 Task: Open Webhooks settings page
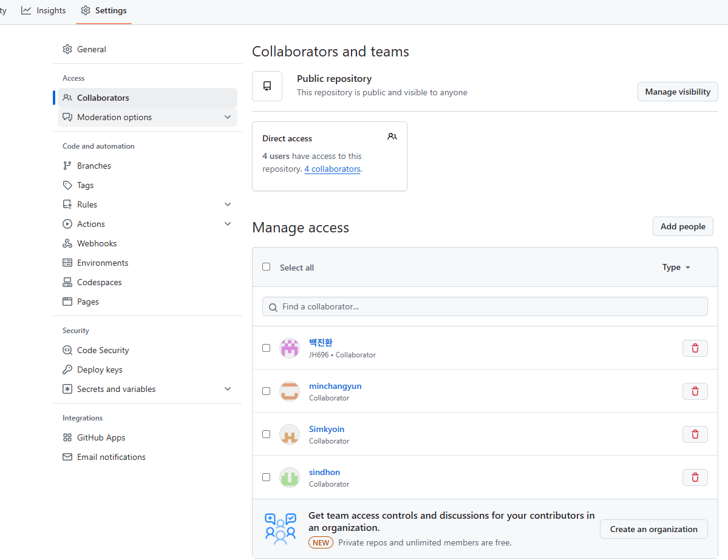click(x=147, y=243)
